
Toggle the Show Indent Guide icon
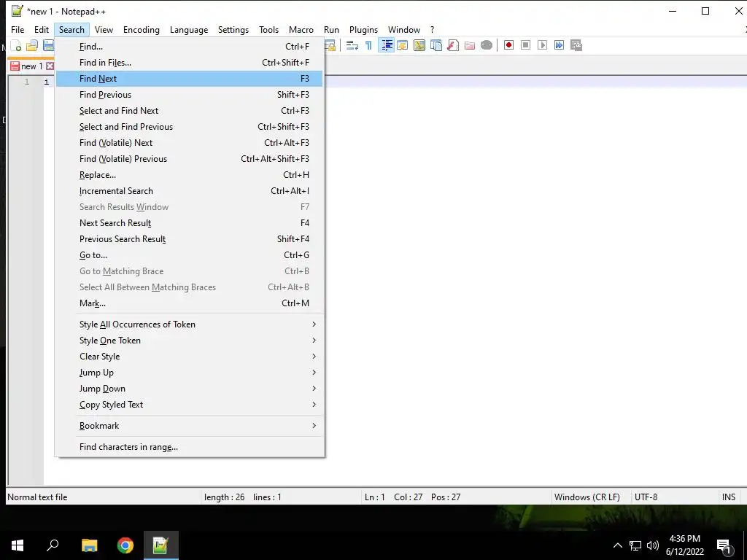387,45
